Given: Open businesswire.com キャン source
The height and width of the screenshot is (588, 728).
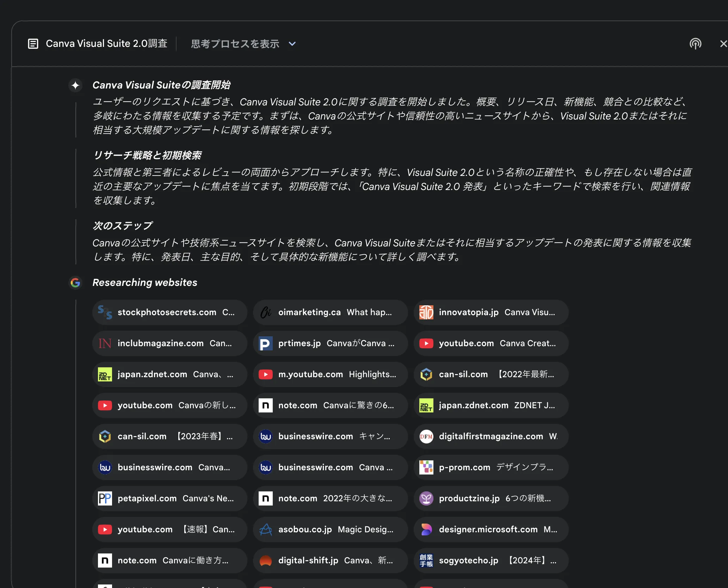Looking at the screenshot, I should click(x=331, y=436).
